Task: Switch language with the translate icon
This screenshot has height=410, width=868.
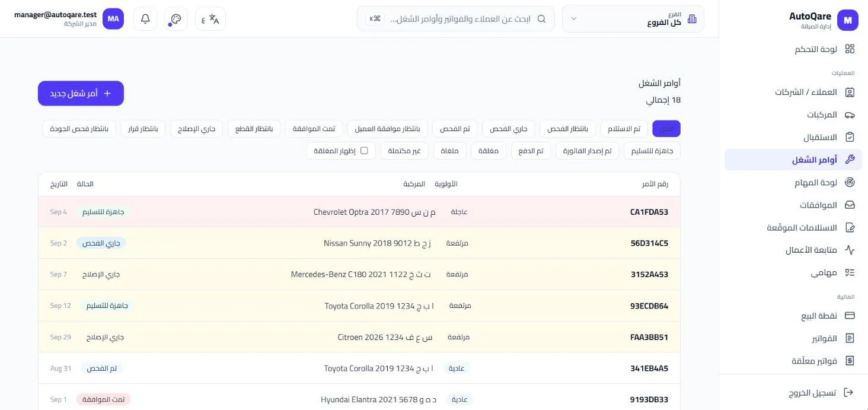Action: coord(210,19)
